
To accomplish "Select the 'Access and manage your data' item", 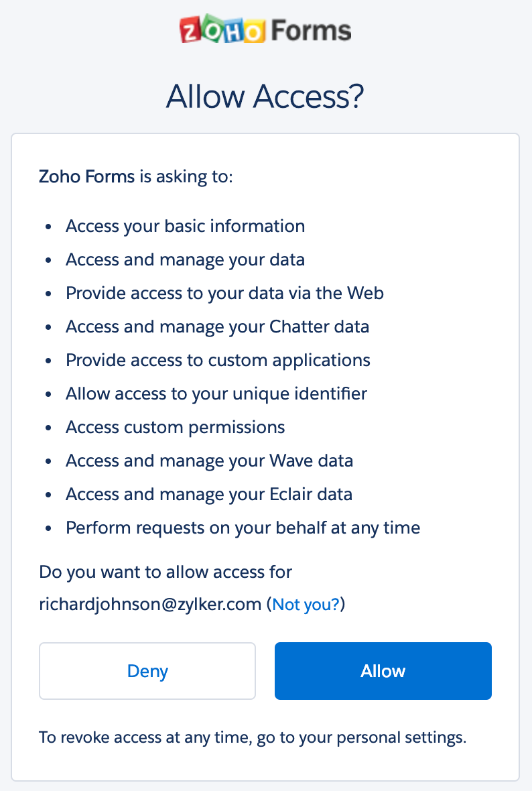I will click(185, 259).
